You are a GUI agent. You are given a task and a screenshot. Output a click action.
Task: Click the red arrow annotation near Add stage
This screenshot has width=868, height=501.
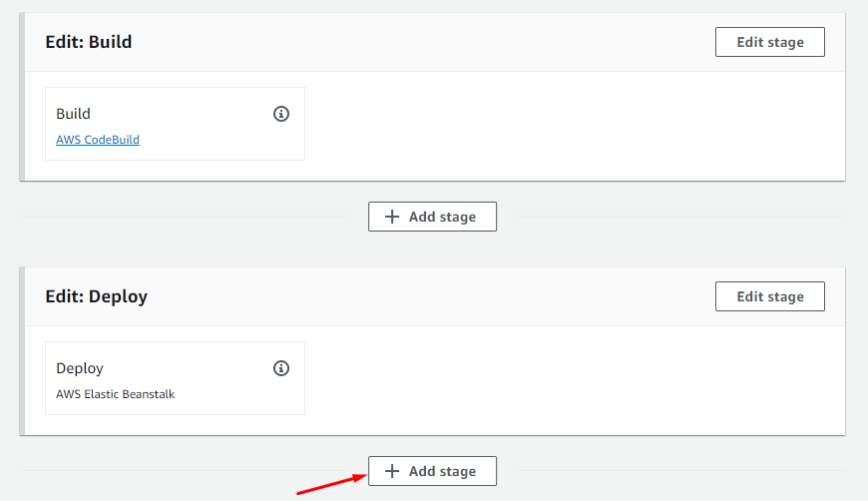click(329, 485)
